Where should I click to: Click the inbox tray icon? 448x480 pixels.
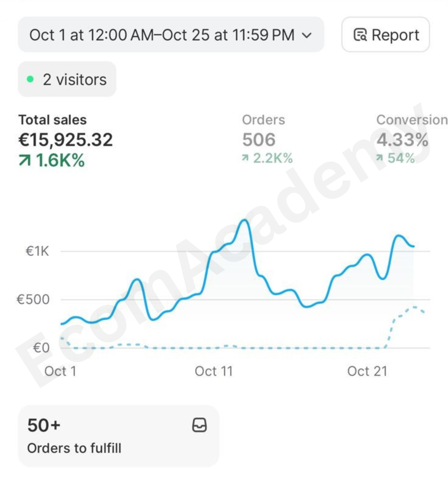[199, 425]
